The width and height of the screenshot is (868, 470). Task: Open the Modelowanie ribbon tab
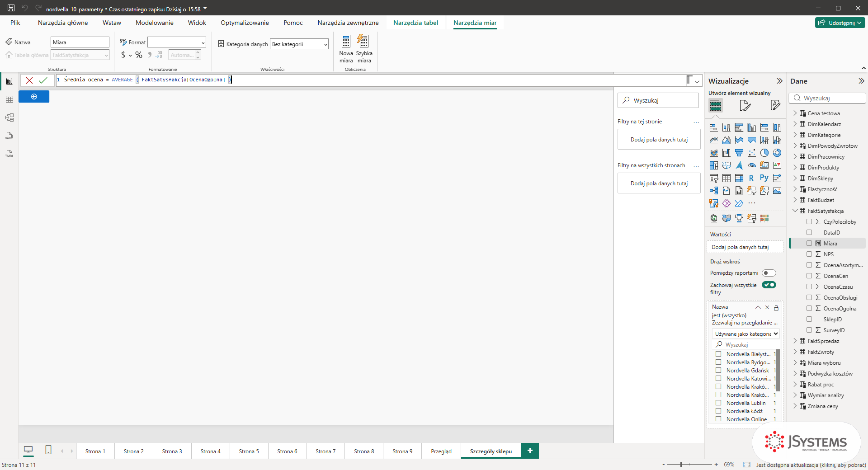(155, 23)
